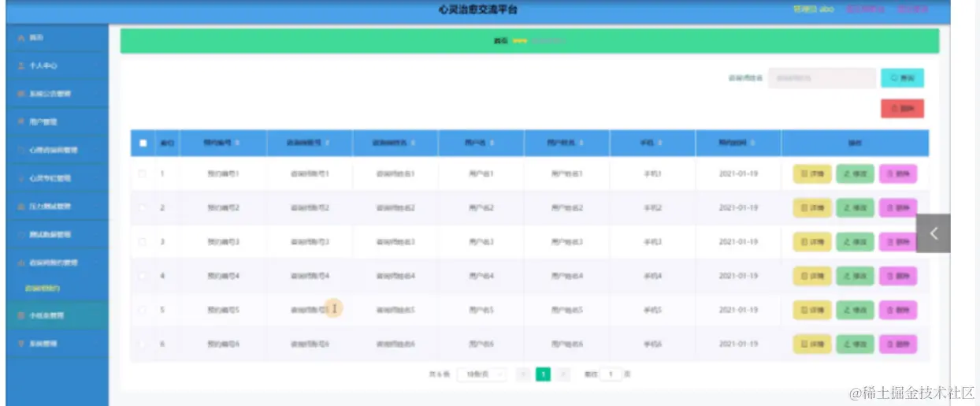The image size is (980, 406).
Task: Sort table by 手机 column
Action: point(652,143)
